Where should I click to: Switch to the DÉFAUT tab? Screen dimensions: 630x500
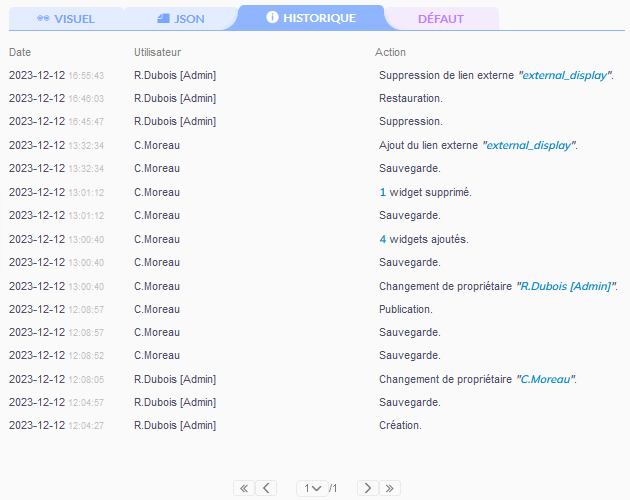[441, 19]
